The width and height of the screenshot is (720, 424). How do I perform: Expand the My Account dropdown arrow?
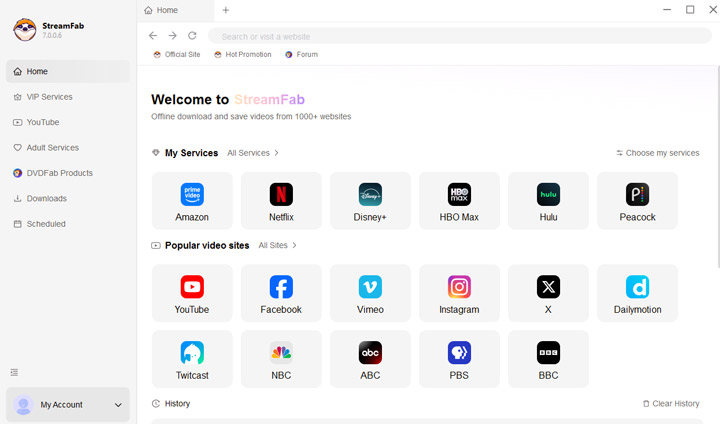(x=118, y=405)
